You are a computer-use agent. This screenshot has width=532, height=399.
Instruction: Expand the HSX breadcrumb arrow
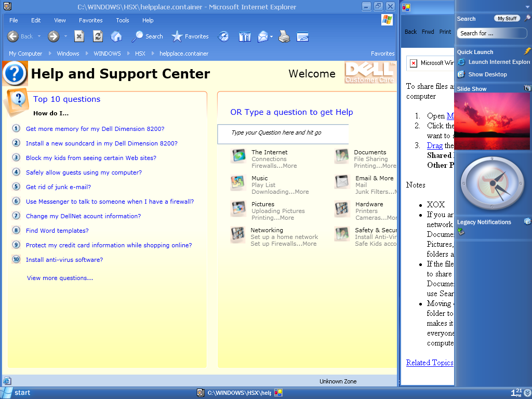pos(153,54)
